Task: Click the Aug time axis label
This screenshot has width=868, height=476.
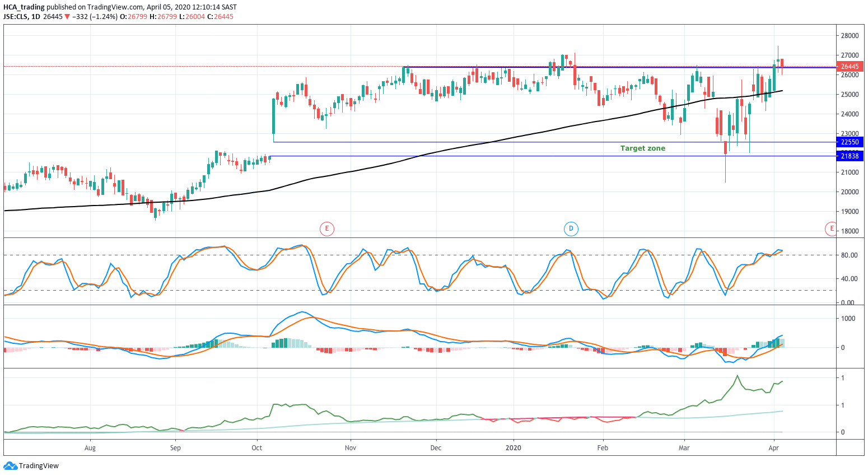Action: pyautogui.click(x=90, y=448)
